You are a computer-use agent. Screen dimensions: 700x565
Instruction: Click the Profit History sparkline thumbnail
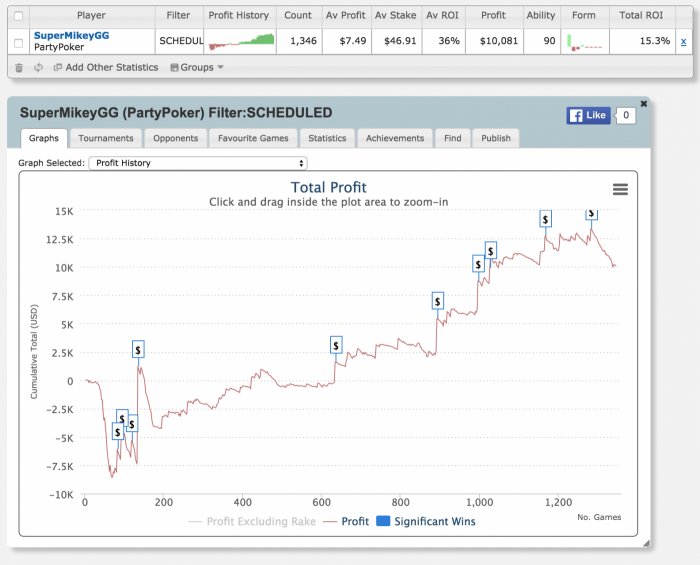coord(241,41)
